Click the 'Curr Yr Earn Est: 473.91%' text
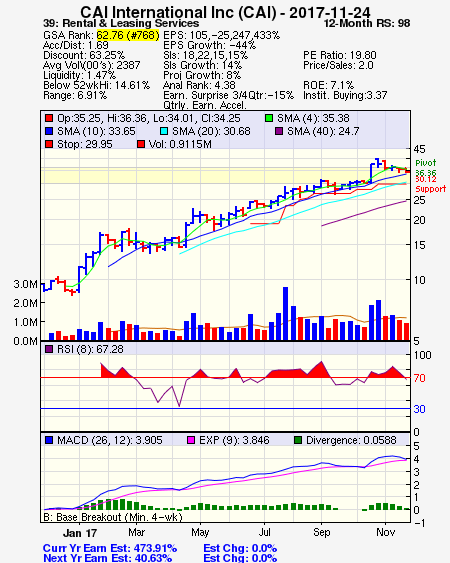Image resolution: width=450 pixels, height=563 pixels. [x=110, y=549]
